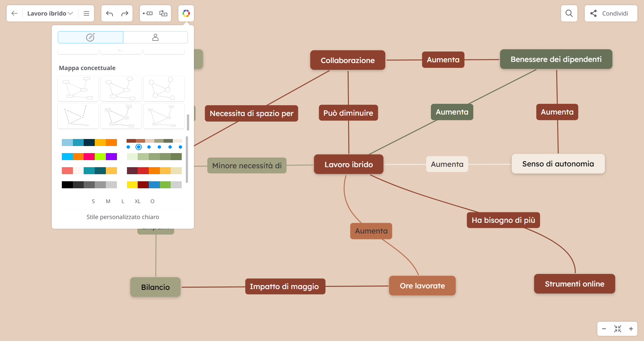Image resolution: width=644 pixels, height=341 pixels.
Task: Zoom out with the minus icon
Action: click(604, 329)
